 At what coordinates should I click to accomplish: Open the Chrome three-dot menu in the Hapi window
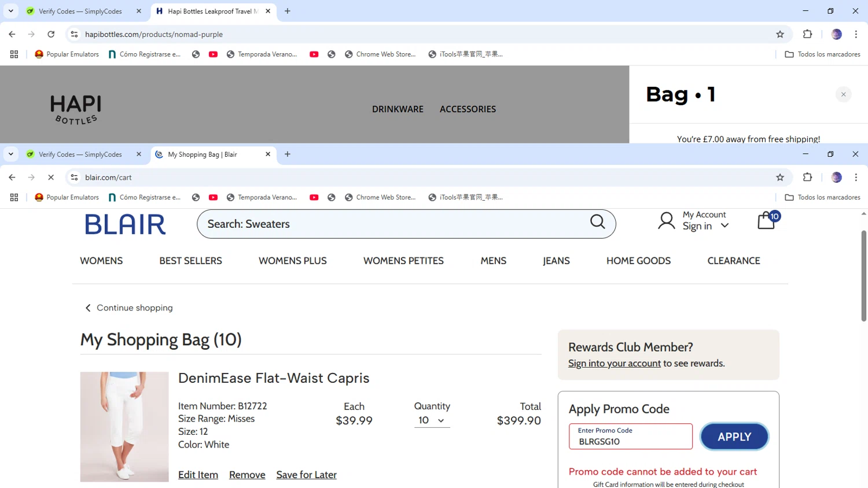click(x=856, y=34)
